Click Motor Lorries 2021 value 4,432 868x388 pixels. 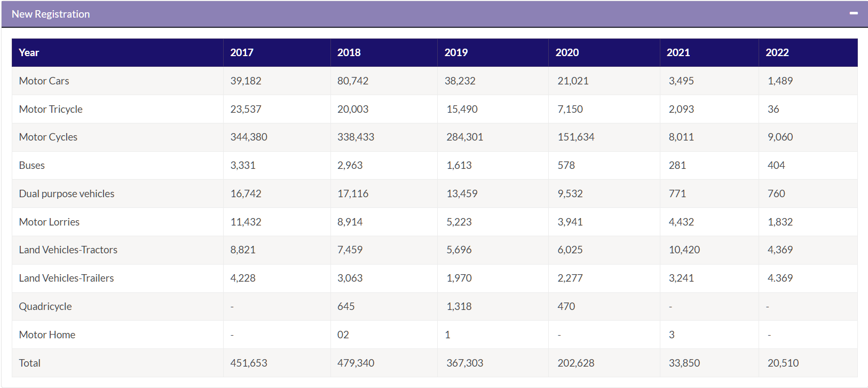pyautogui.click(x=681, y=222)
